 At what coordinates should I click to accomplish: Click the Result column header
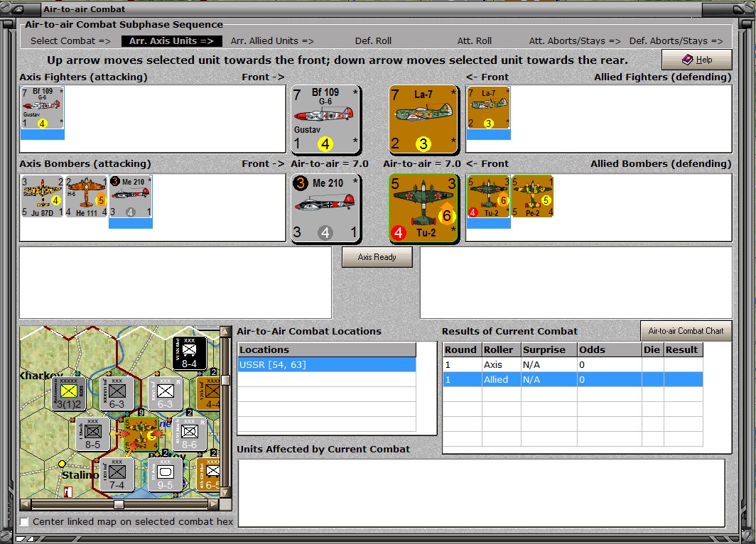point(684,350)
